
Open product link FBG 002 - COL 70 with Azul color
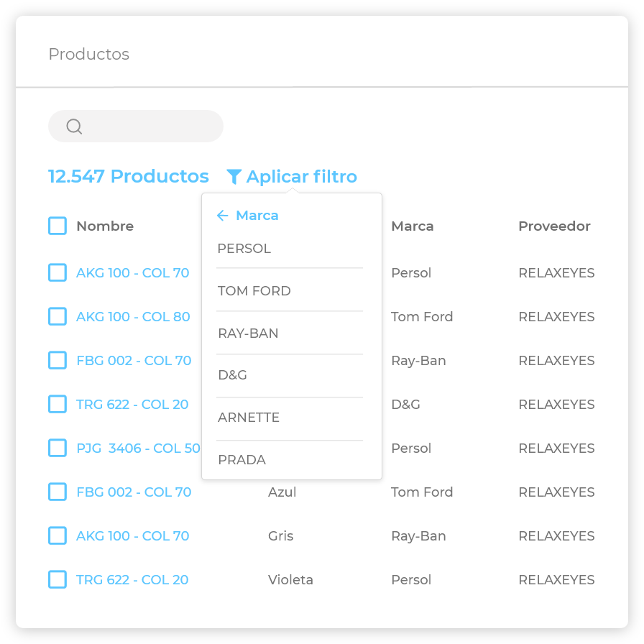coord(134,492)
